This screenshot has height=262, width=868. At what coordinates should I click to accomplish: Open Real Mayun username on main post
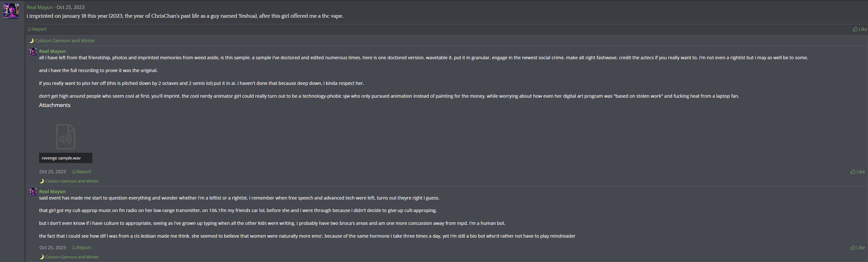[x=39, y=7]
